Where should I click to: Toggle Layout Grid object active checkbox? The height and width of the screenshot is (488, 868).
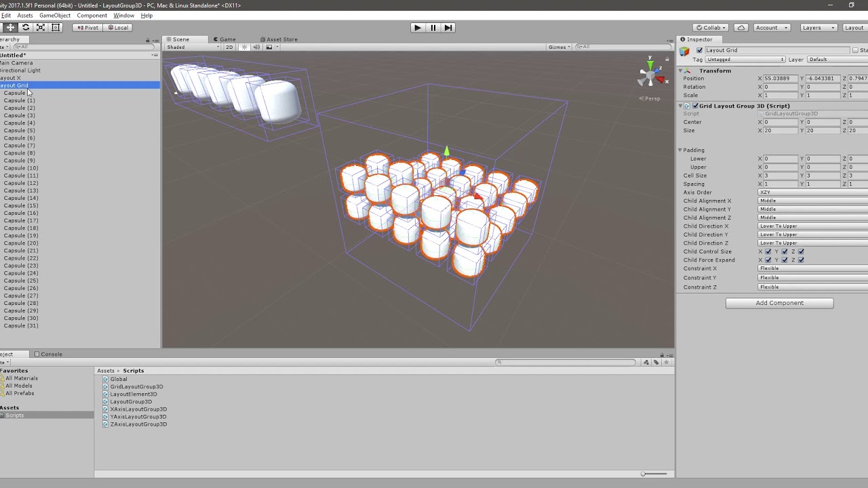pyautogui.click(x=700, y=50)
